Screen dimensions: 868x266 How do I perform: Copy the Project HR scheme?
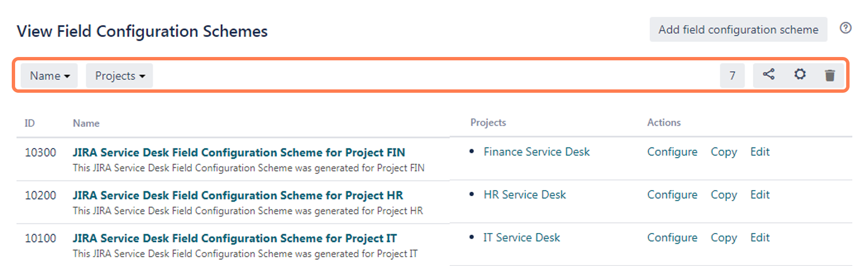pyautogui.click(x=724, y=194)
